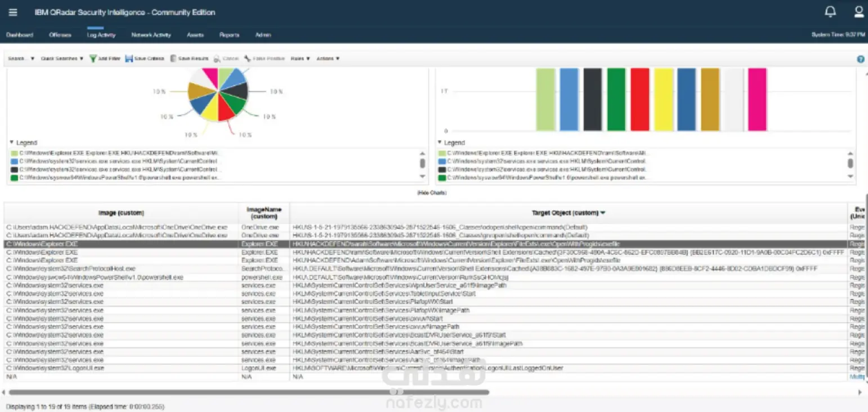This screenshot has height=412, width=868.
Task: Click the Add Filter funnel icon
Action: click(93, 59)
